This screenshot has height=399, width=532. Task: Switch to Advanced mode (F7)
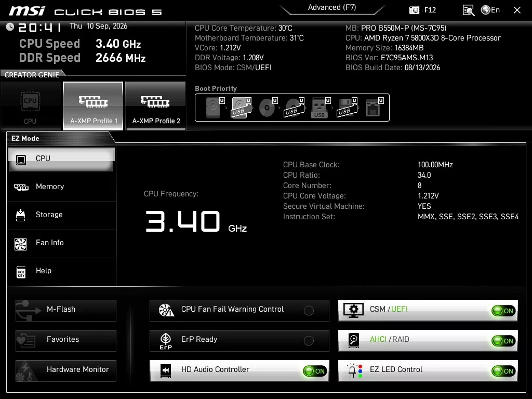[x=332, y=7]
